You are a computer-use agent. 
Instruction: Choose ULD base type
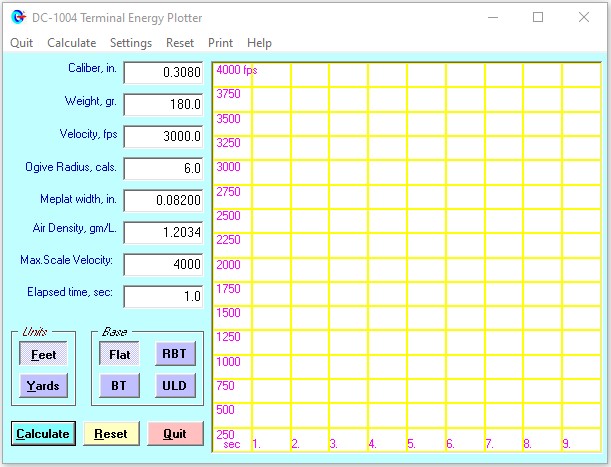point(175,386)
